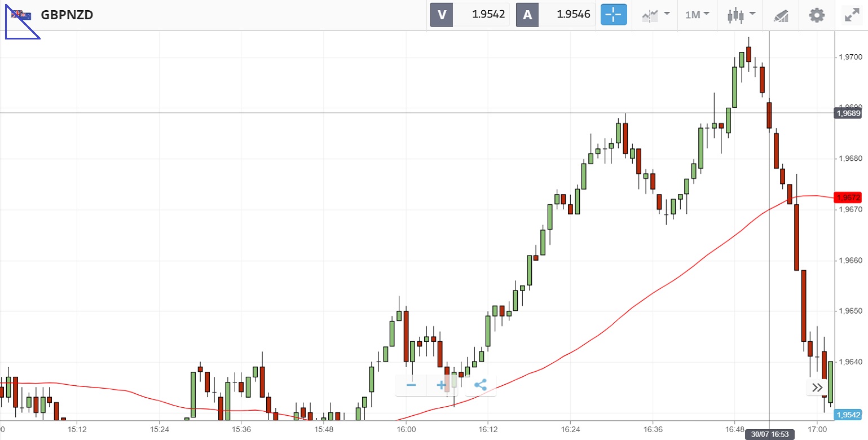Zoom out with the minus button
Viewport: 868px width, 440px height.
pyautogui.click(x=411, y=385)
